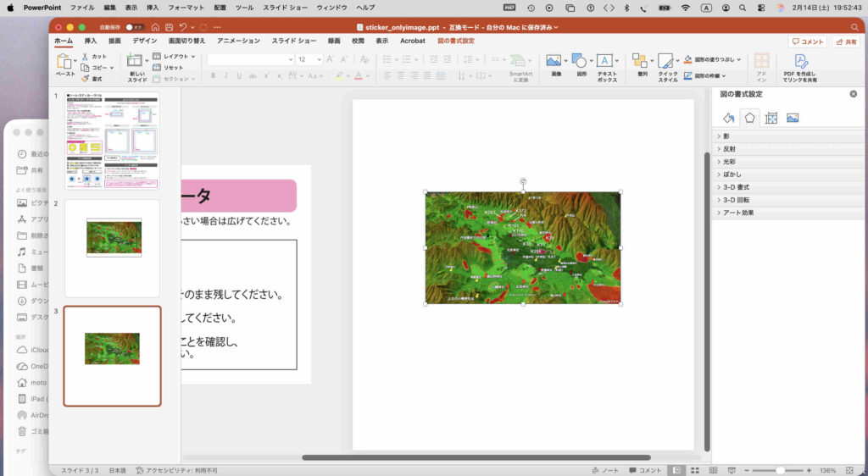Click the Create PDF and share link icon
The image size is (868, 476).
click(x=800, y=61)
